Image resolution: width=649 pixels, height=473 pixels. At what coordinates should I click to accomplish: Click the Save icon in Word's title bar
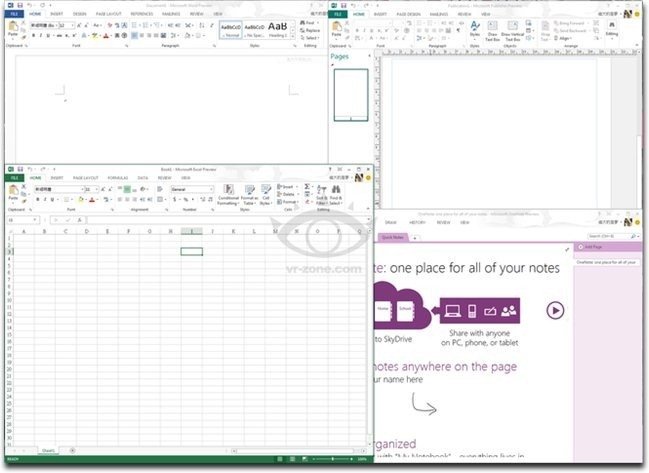pos(19,5)
